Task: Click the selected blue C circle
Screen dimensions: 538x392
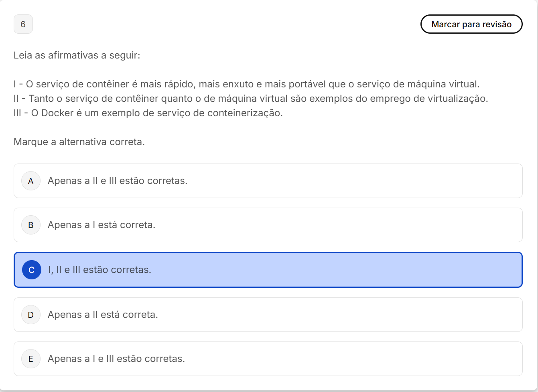Action: (x=32, y=270)
